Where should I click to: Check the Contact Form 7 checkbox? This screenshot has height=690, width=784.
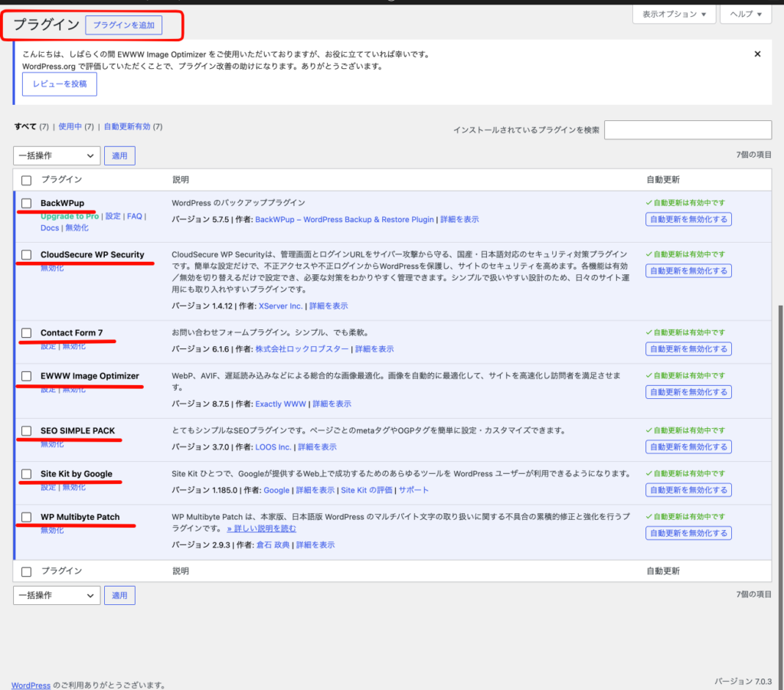[x=27, y=332]
